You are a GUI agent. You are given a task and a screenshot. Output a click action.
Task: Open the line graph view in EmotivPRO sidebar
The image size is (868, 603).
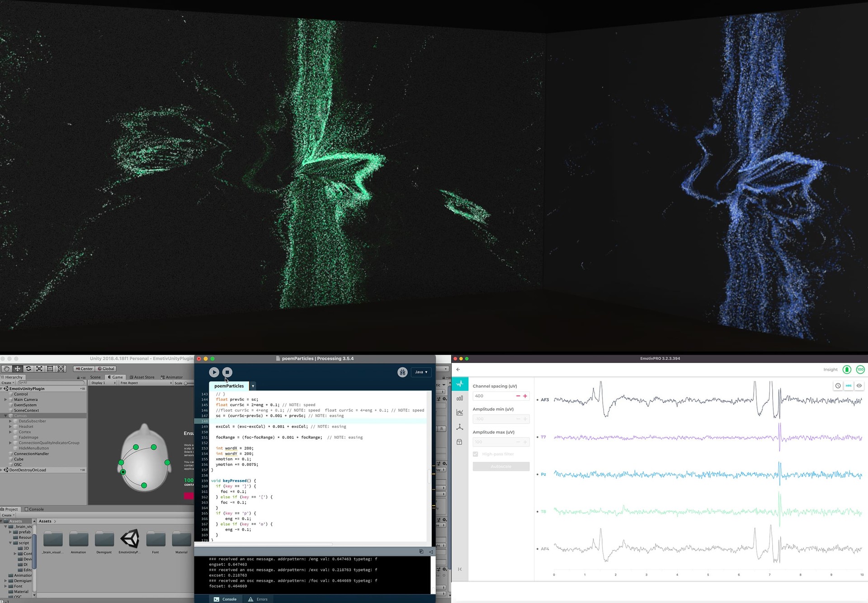click(x=460, y=412)
